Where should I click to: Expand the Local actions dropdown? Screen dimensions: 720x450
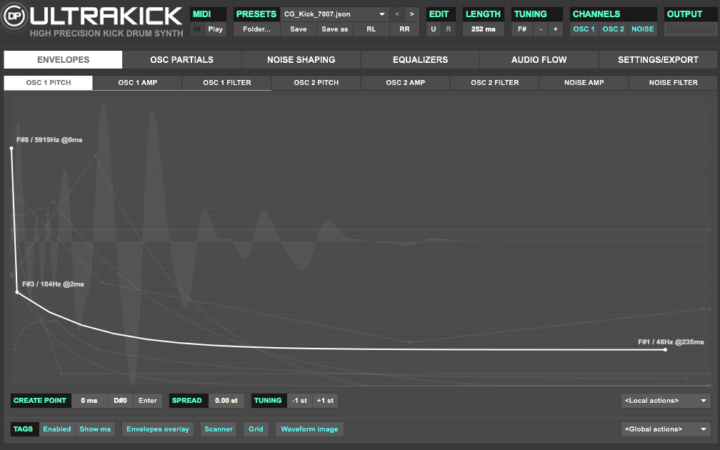tap(665, 400)
